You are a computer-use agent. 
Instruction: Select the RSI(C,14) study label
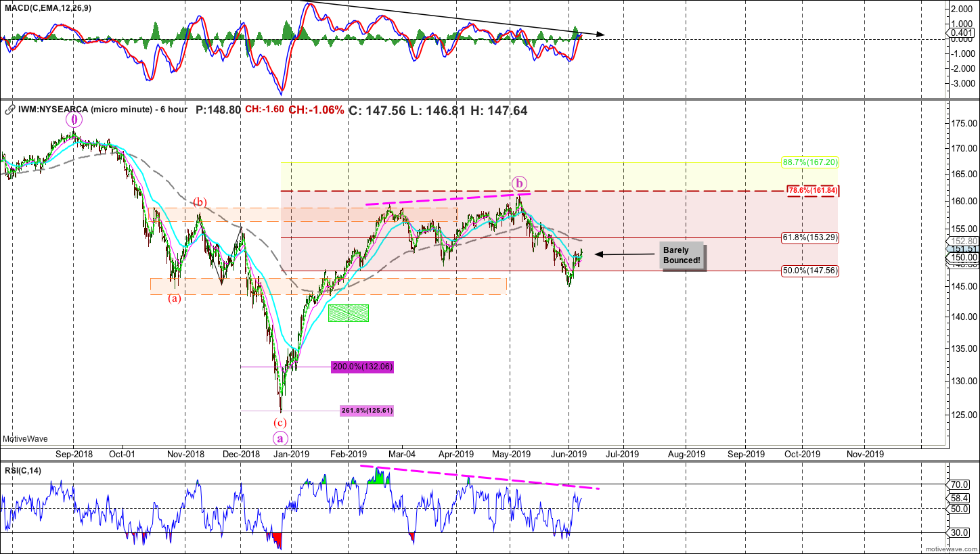(x=22, y=471)
